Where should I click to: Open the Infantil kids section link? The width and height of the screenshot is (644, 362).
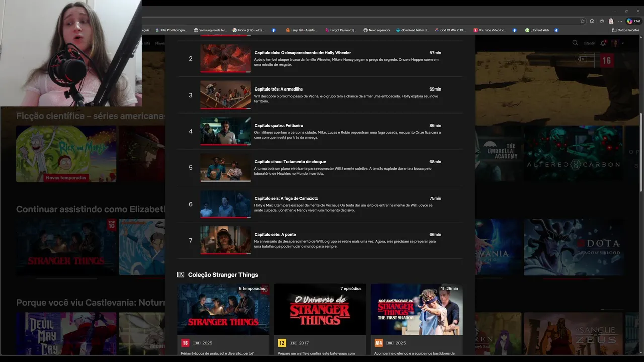(x=589, y=43)
